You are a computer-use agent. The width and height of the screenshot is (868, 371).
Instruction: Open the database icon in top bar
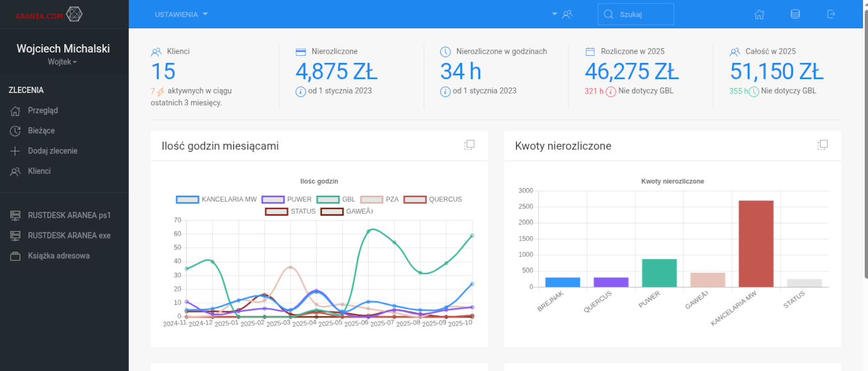click(x=795, y=14)
